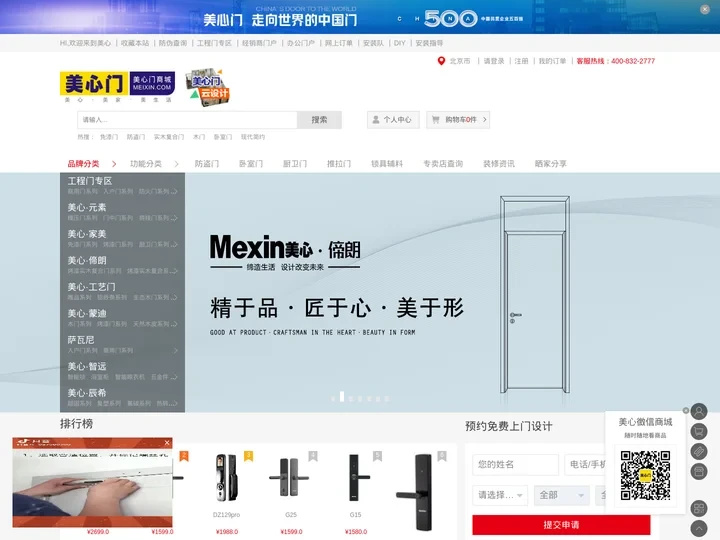Click the arrow in the 购物车 button
The width and height of the screenshot is (720, 540).
(484, 119)
